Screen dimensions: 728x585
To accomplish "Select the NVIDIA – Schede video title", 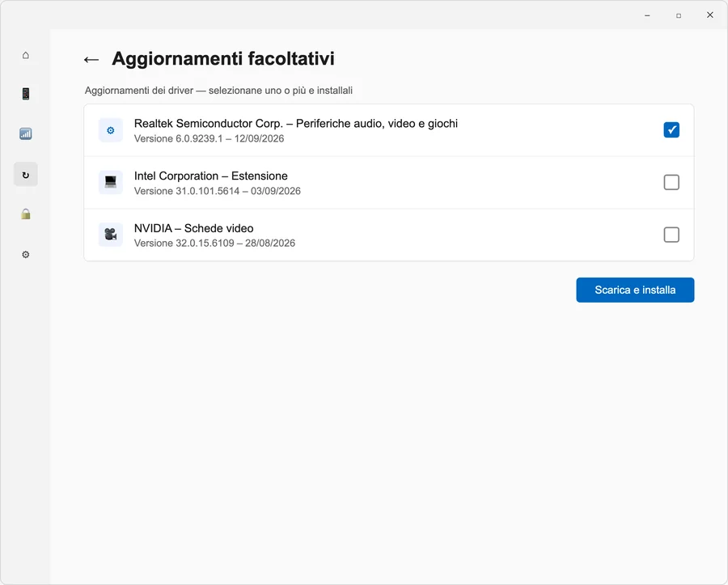I will [193, 228].
